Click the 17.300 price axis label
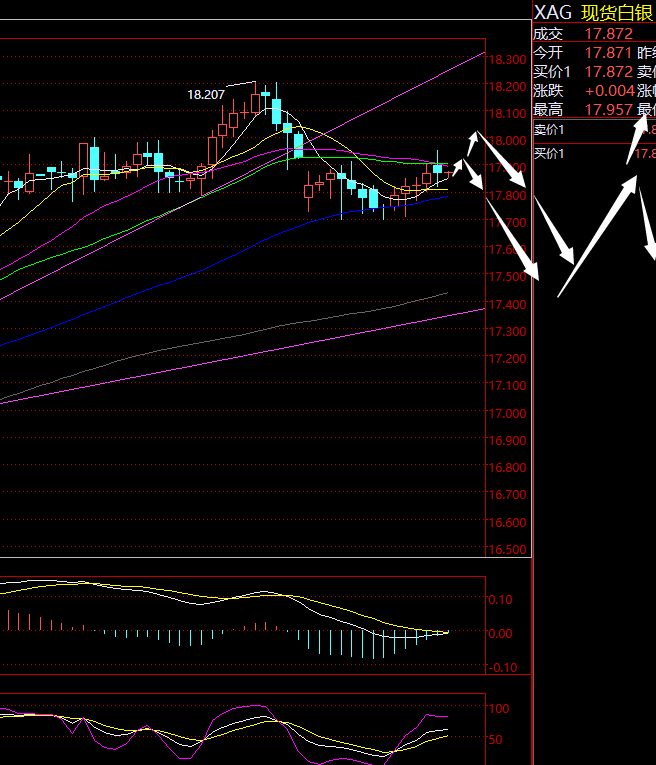This screenshot has width=656, height=765. tap(508, 332)
